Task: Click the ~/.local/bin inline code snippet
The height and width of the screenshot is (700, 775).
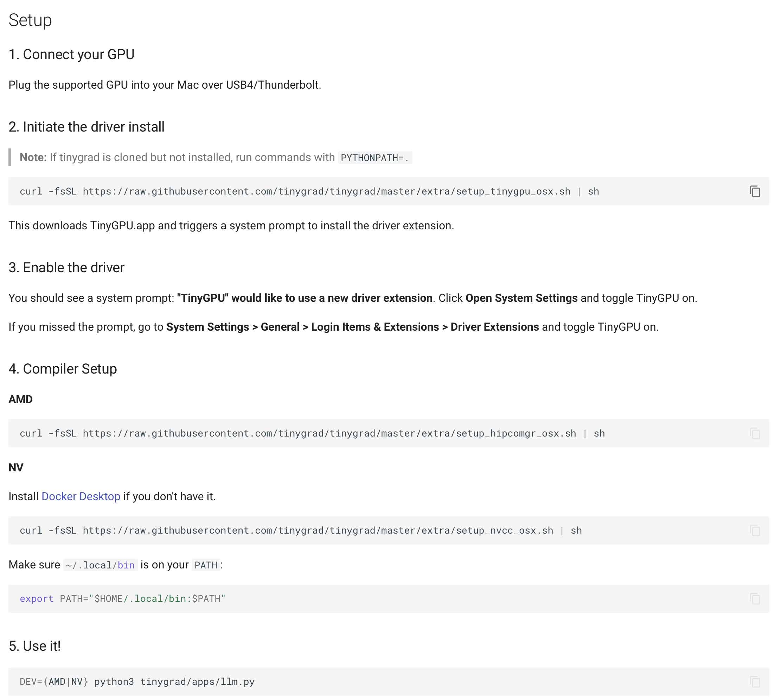Action: pos(100,565)
